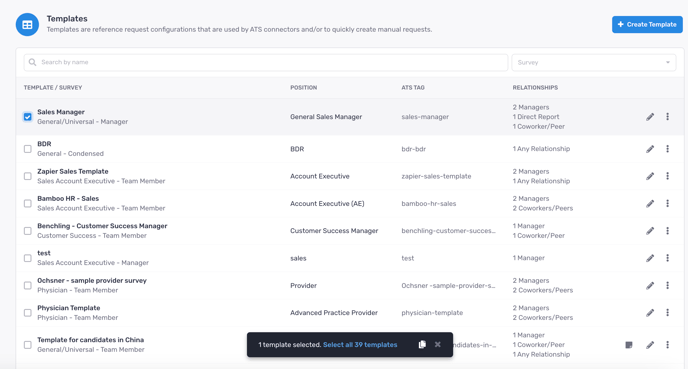Click the ATS TAG column header
688x369 pixels.
(x=413, y=88)
